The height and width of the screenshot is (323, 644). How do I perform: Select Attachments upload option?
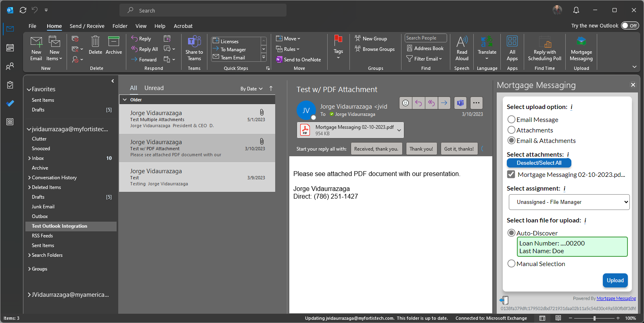(511, 130)
